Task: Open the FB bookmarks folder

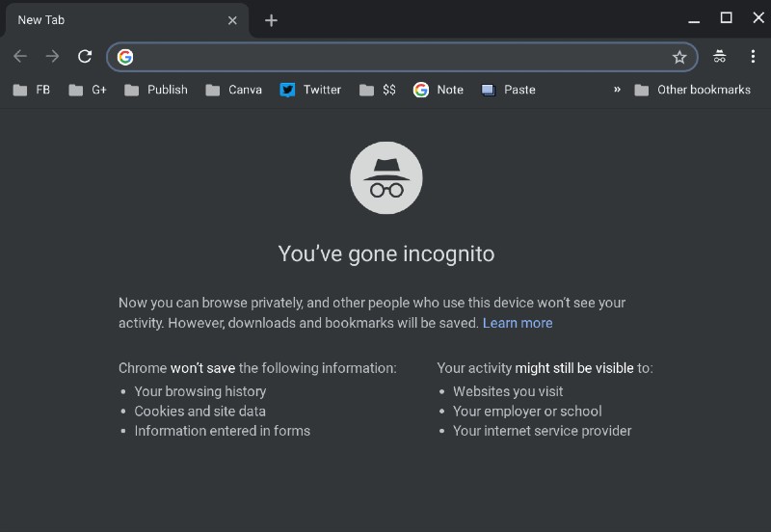Action: (x=32, y=90)
